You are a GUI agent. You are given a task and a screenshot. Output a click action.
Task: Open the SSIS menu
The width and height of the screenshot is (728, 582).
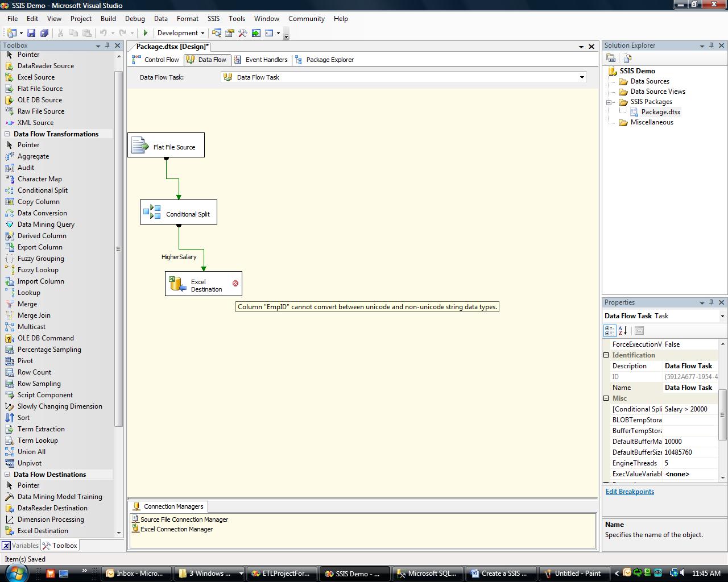[x=213, y=19]
